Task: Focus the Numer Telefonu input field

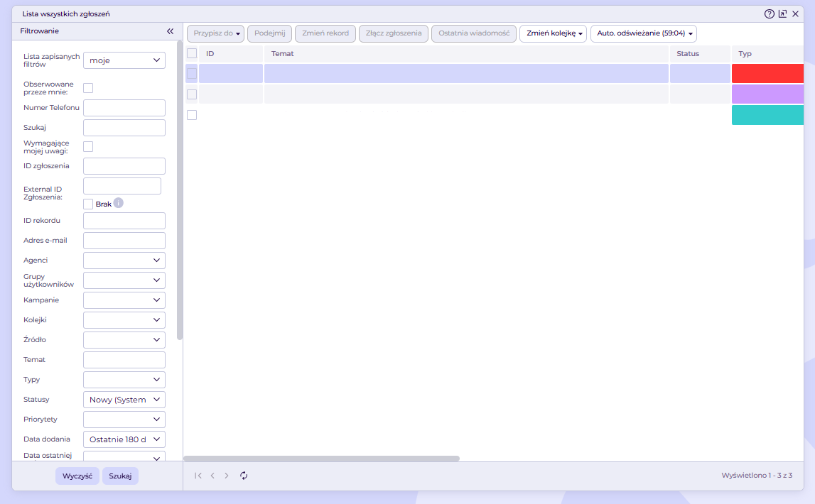Action: [124, 108]
